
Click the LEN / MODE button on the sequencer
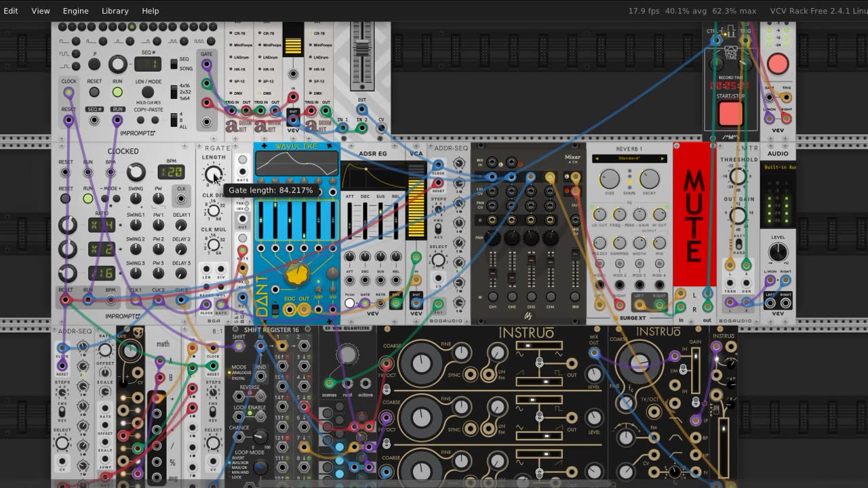point(148,92)
